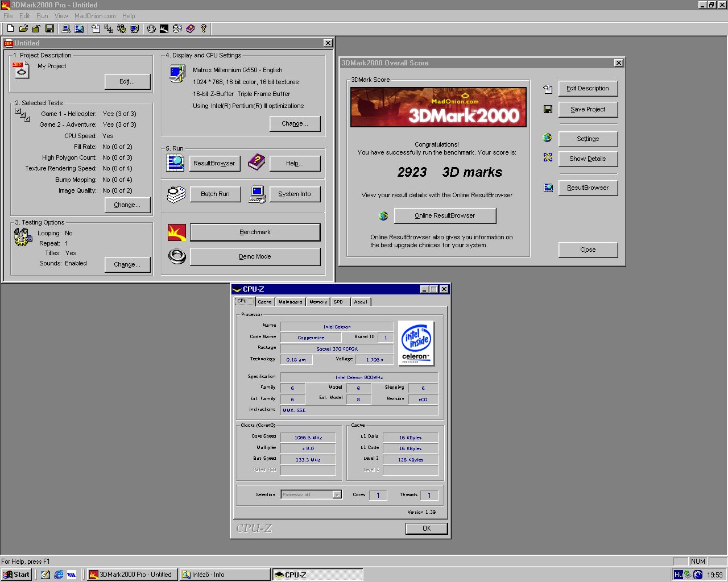This screenshot has width=728, height=582.
Task: Click the System Info computer toolbar icon
Action: [66, 28]
